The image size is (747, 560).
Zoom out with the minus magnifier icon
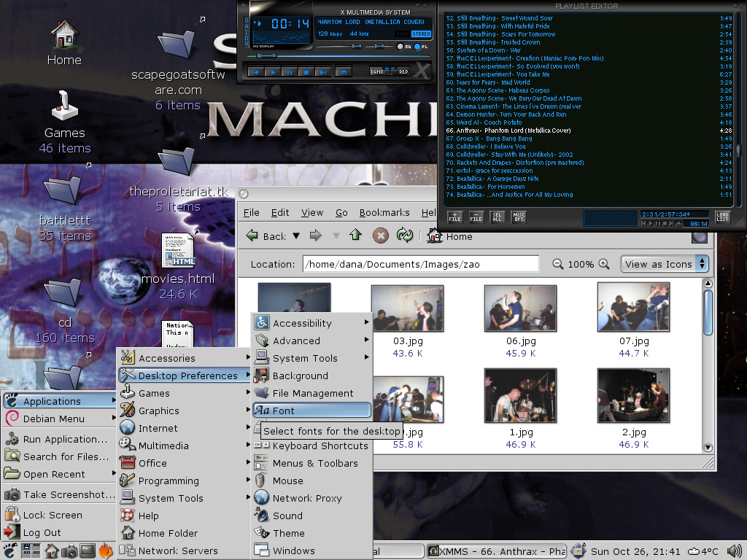(557, 264)
